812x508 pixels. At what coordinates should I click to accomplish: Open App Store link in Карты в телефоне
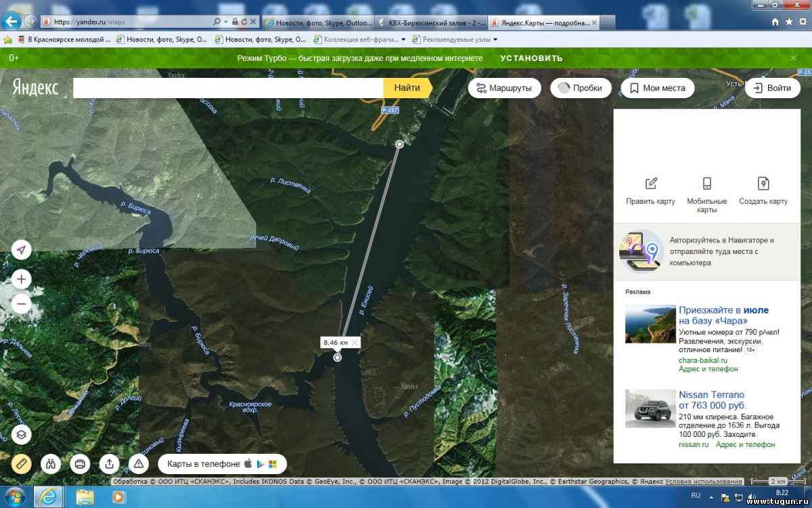(248, 464)
